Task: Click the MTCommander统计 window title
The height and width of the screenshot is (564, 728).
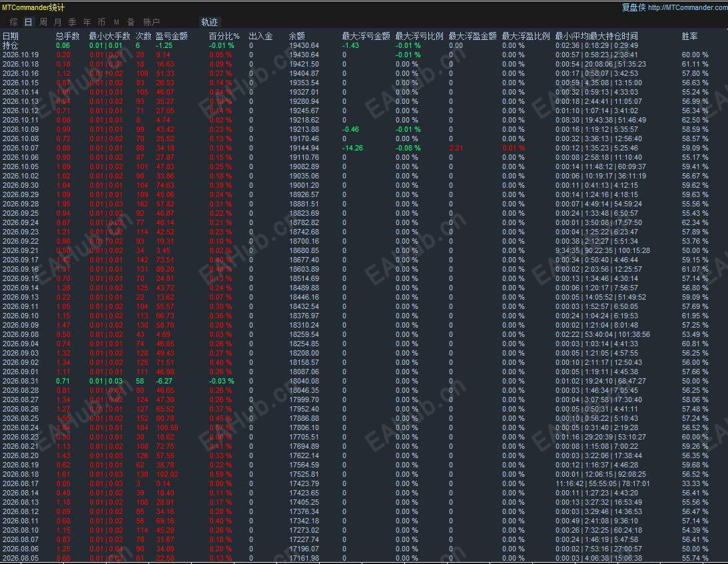Action: click(33, 7)
